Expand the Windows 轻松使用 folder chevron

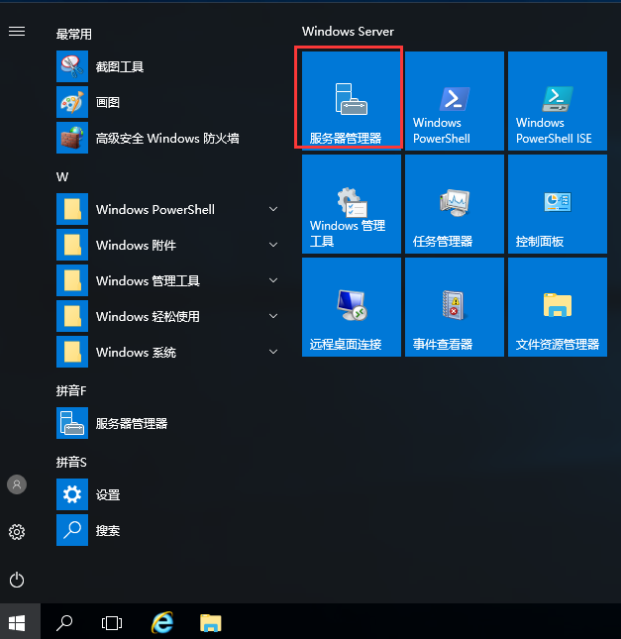[x=273, y=316]
